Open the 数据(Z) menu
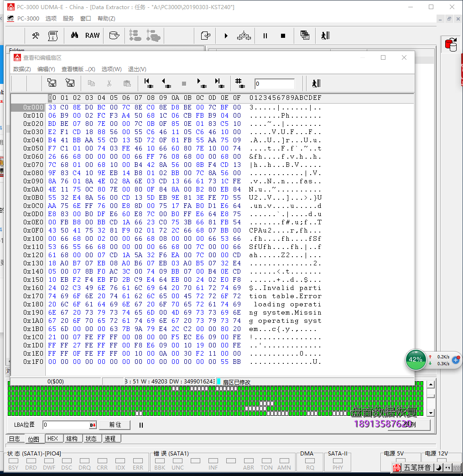Viewport: 463px width, 476px height. tap(22, 69)
